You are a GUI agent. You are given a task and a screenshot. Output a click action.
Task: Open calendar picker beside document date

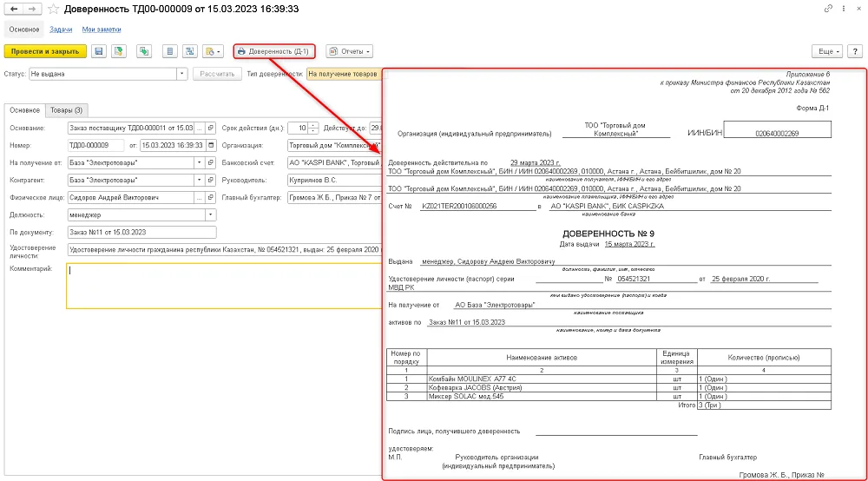(x=211, y=145)
